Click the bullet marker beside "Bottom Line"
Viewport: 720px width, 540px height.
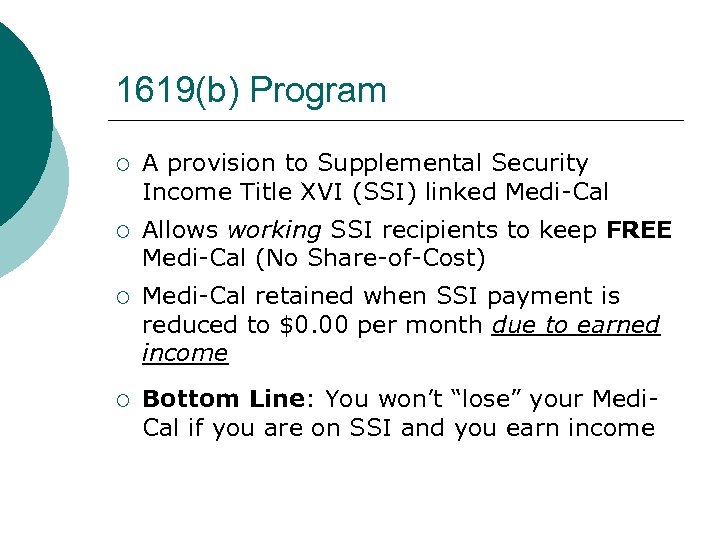[121, 401]
